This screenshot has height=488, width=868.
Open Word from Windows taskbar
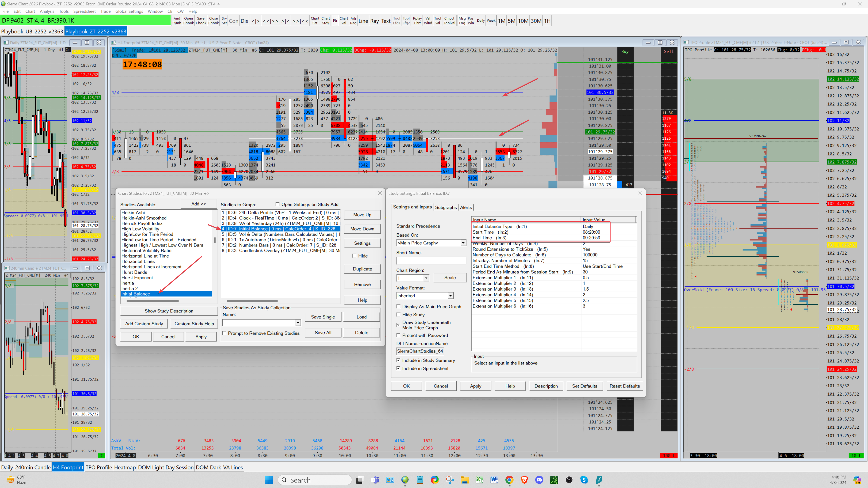coord(494,480)
